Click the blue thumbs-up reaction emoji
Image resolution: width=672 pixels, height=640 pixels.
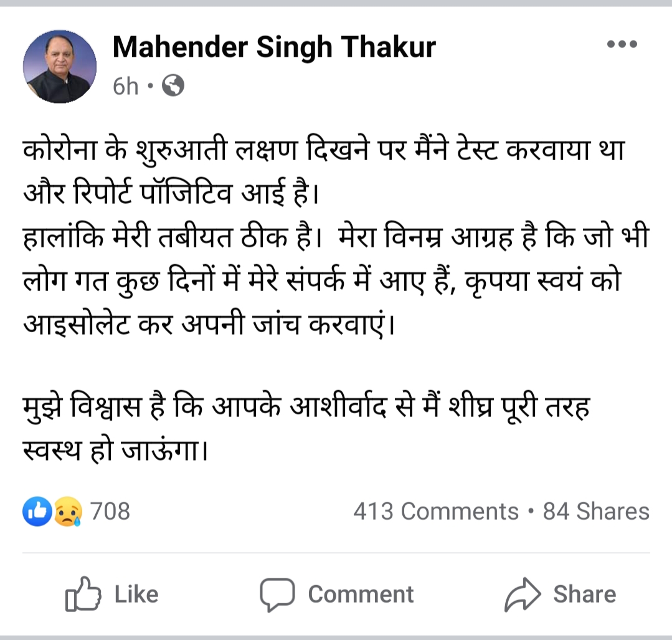coord(35,512)
